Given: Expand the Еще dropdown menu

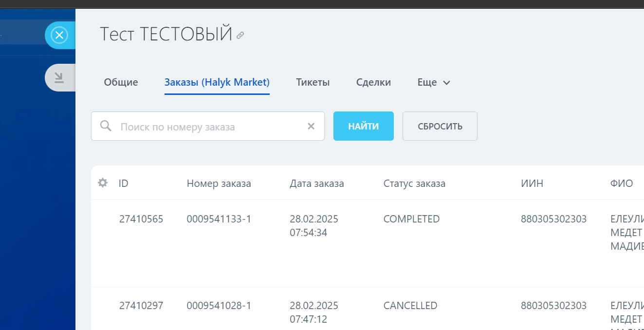Looking at the screenshot, I should tap(433, 82).
